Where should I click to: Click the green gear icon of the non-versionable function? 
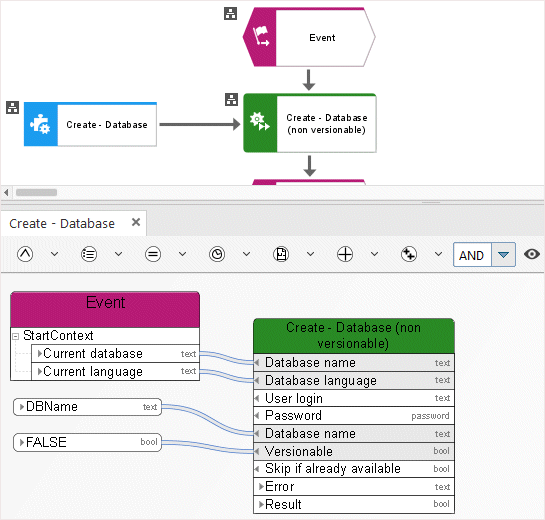(260, 121)
